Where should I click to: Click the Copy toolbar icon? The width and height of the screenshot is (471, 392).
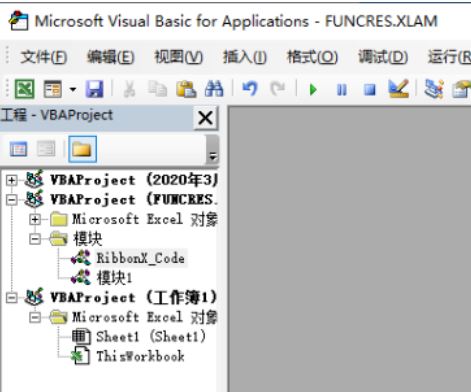click(x=157, y=89)
